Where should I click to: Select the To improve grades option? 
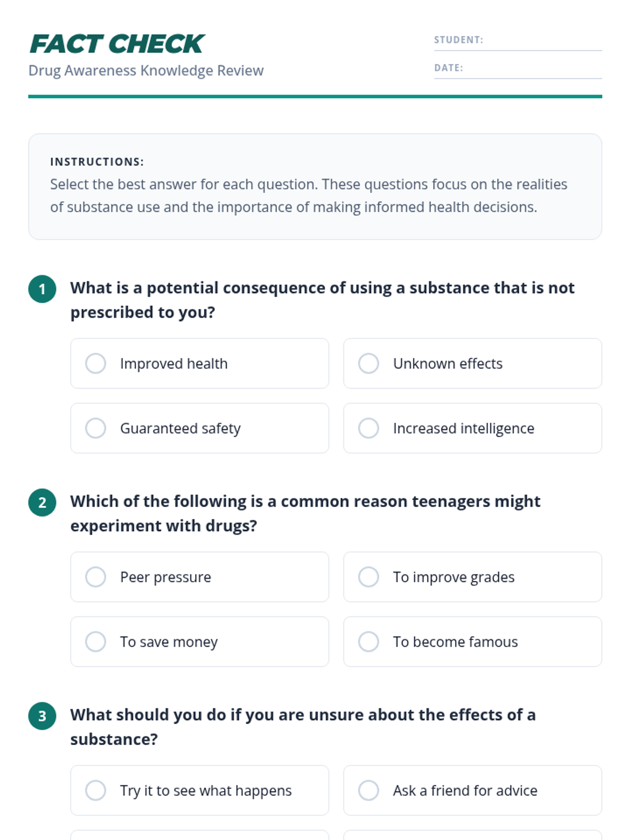tap(472, 576)
